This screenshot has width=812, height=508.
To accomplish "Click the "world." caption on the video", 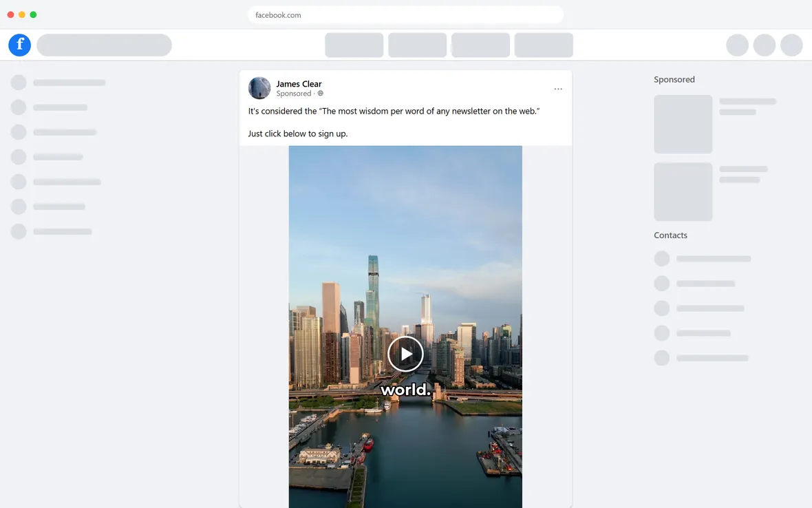I will (405, 390).
